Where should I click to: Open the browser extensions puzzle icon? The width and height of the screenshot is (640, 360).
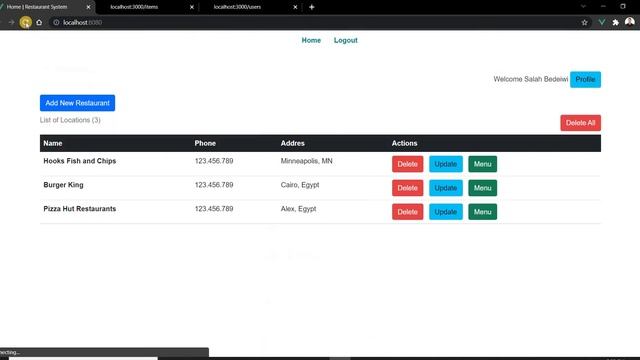pyautogui.click(x=616, y=22)
